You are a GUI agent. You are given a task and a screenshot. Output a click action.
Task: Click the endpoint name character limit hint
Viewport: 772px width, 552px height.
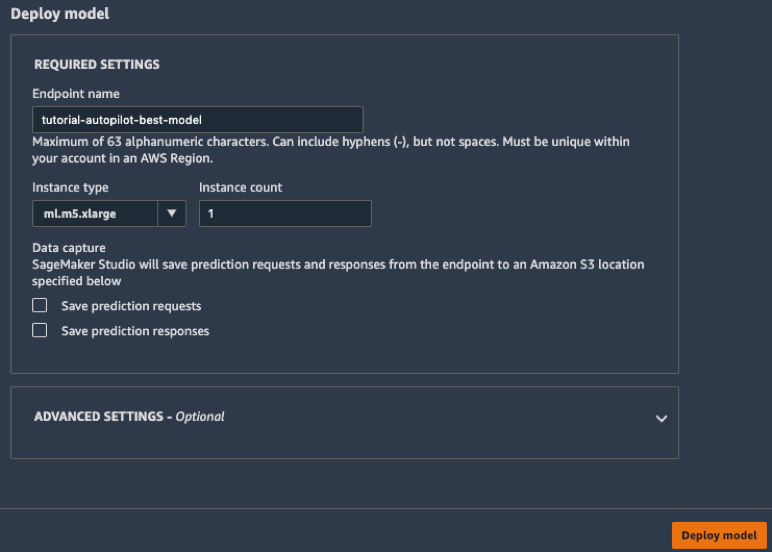pyautogui.click(x=330, y=150)
